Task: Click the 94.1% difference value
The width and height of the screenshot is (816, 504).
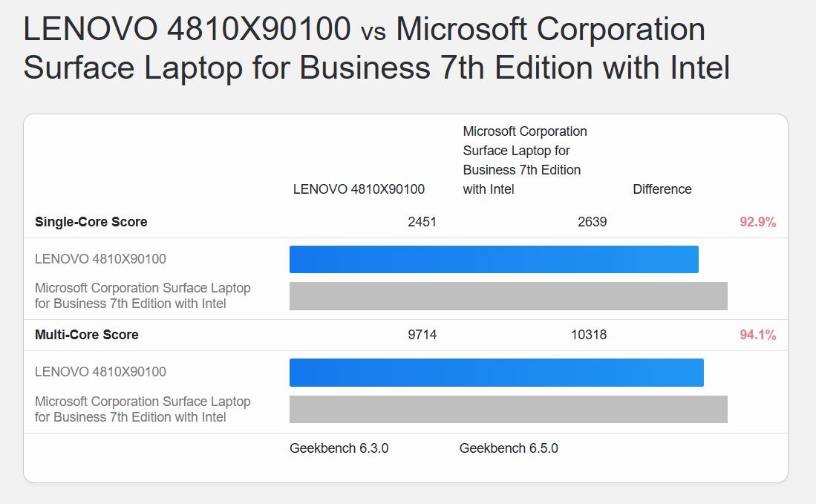Action: [x=757, y=335]
